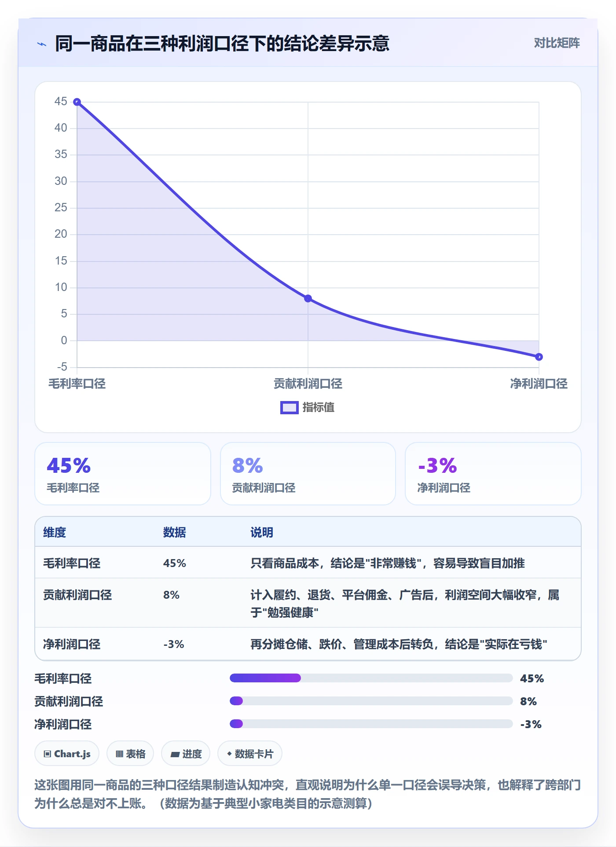Open the 8% 贡献利润口径 stat card
Screen dimensions: 616x847
(x=308, y=474)
